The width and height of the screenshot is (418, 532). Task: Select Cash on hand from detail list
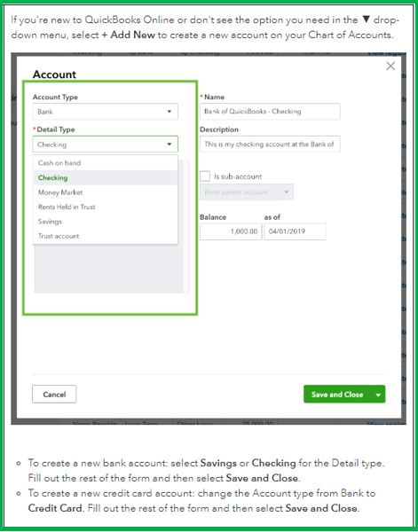(x=106, y=163)
